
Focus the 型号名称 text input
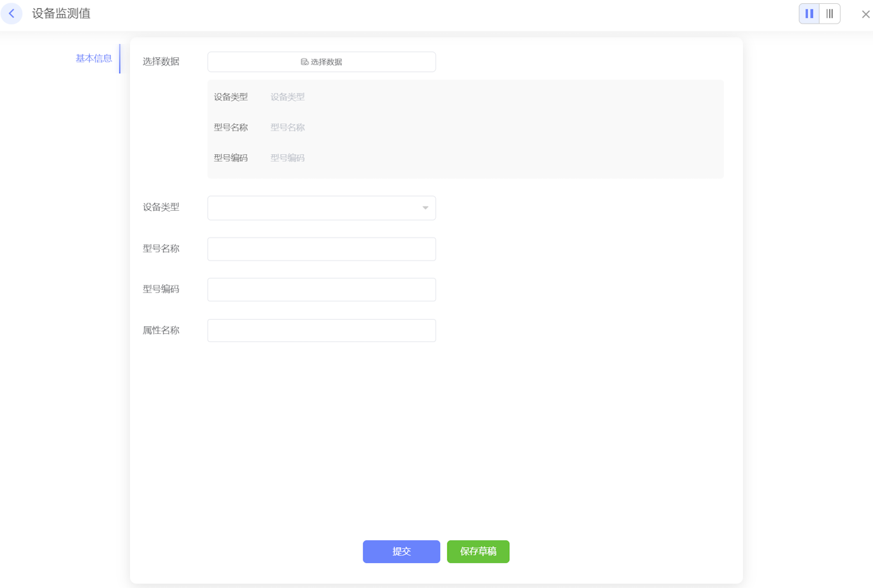click(321, 249)
